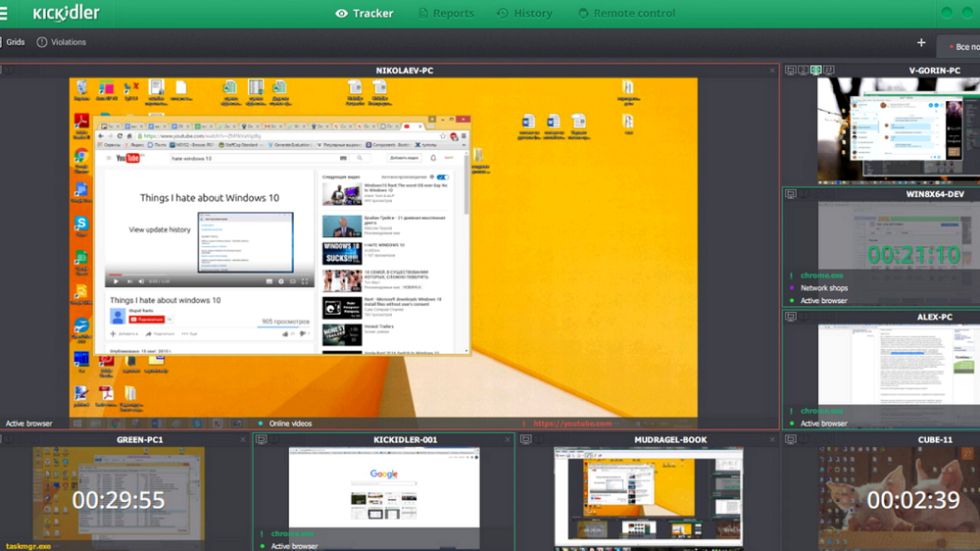
Task: Click the 00:21:10 timer on WIN8X64-DEV
Action: coord(913,255)
